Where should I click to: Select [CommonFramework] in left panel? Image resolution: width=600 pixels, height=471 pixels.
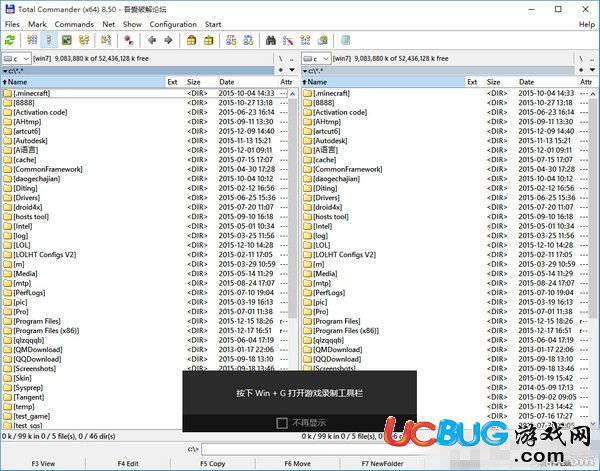click(48, 169)
